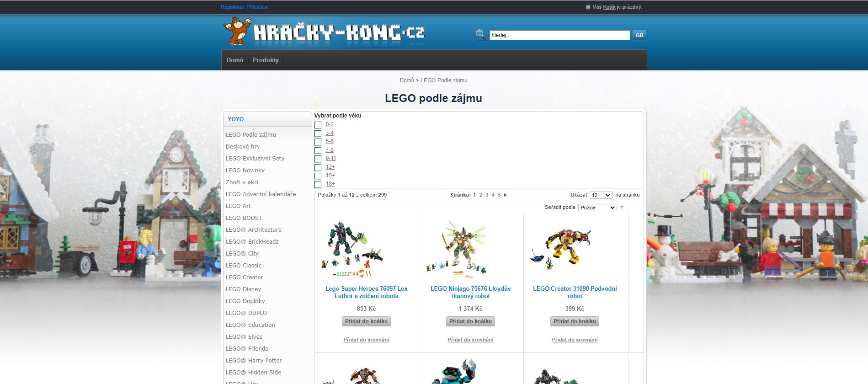Compare the Ninjago 70676 set
This screenshot has height=384, width=868.
pyautogui.click(x=470, y=340)
